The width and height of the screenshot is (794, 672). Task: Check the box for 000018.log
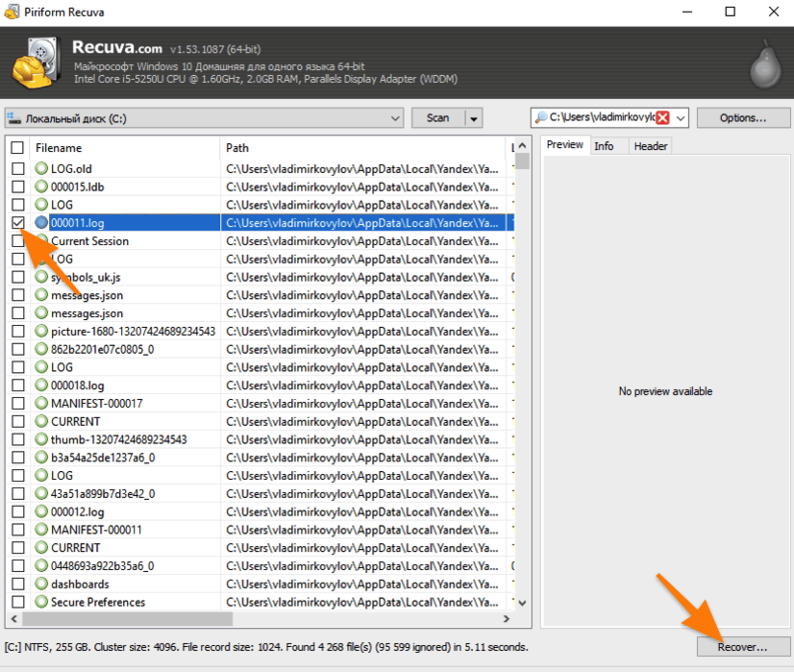[17, 386]
